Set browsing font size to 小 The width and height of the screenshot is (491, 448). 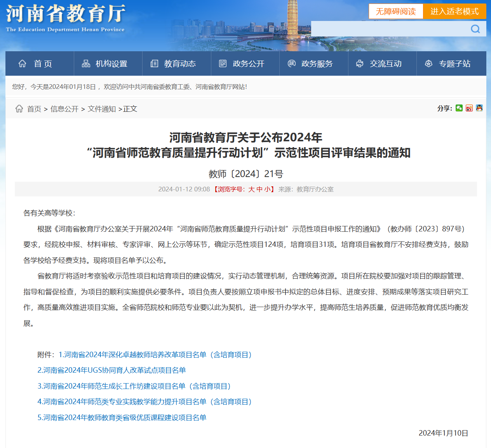pyautogui.click(x=267, y=189)
